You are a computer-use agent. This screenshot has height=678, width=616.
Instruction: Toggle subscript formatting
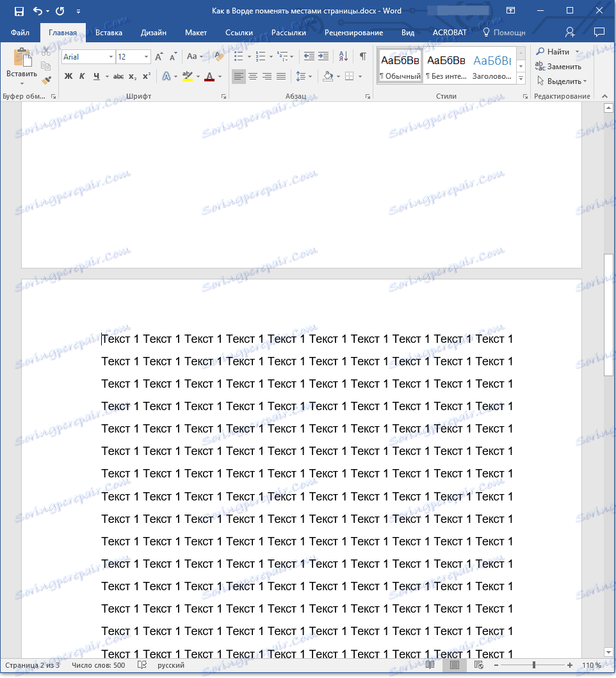(133, 76)
